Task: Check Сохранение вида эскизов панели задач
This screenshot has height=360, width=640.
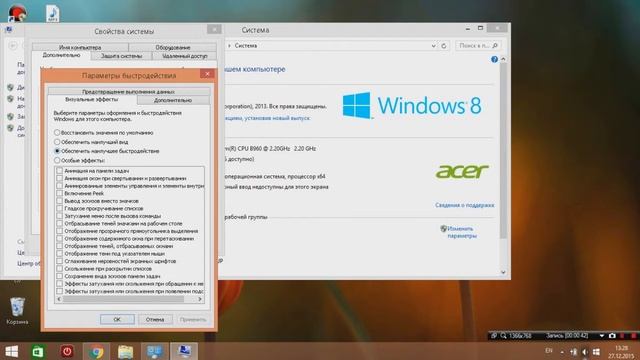Action: pos(60,276)
